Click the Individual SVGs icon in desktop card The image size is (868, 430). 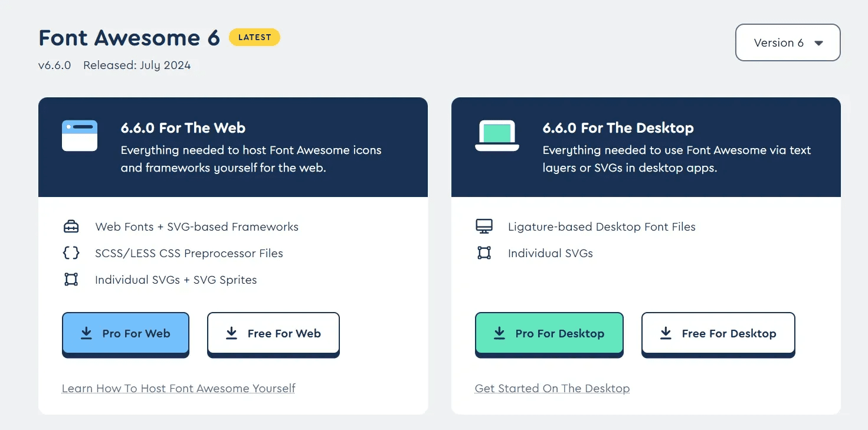tap(484, 252)
